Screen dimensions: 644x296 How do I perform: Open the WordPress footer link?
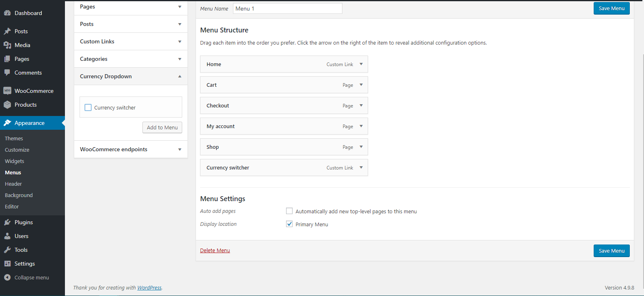pos(149,287)
